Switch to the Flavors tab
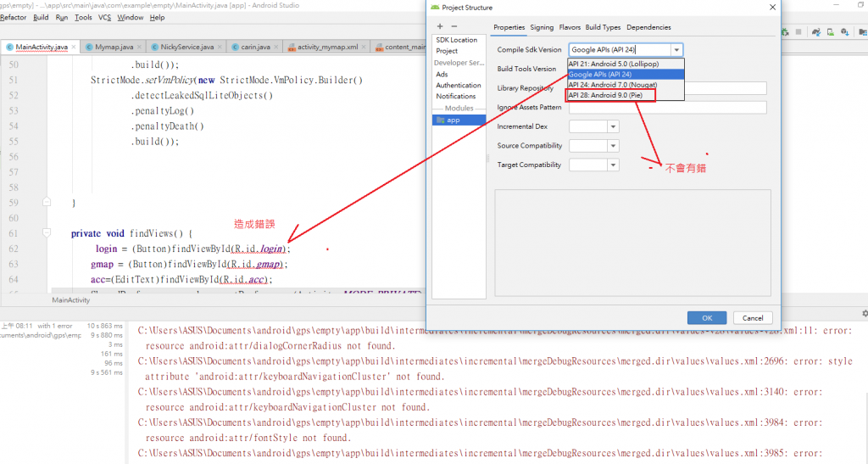868x464 pixels. click(570, 27)
